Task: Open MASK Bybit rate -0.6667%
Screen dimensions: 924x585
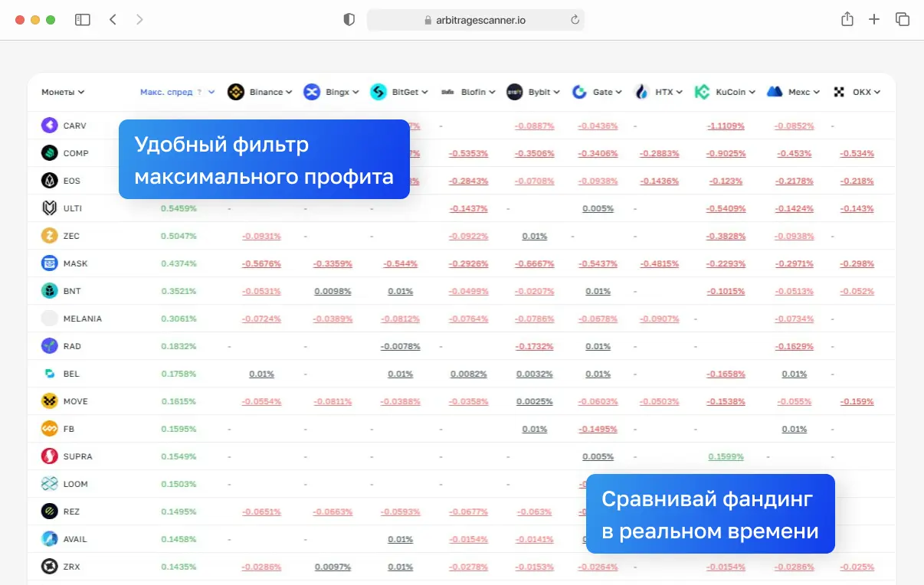Action: [535, 263]
